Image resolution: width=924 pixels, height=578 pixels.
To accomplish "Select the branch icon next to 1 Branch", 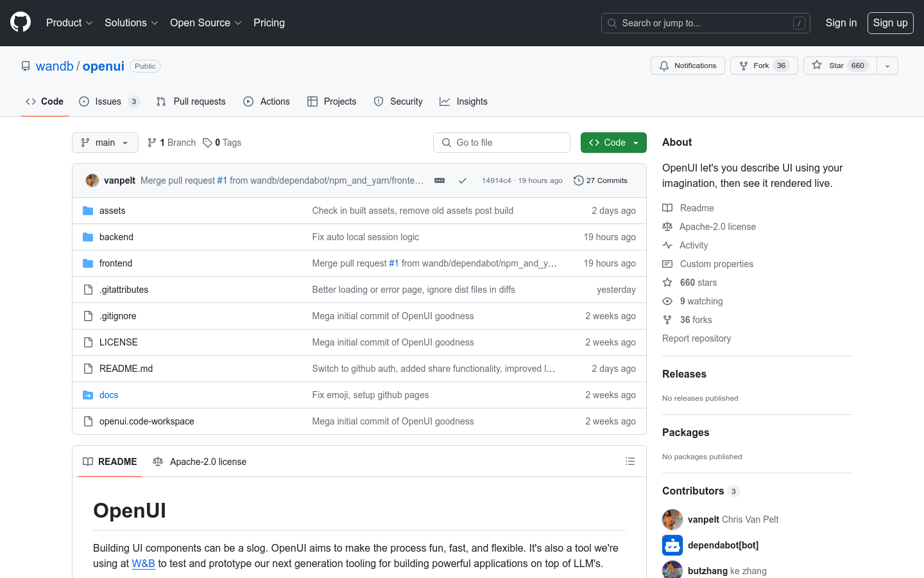I will click(x=151, y=142).
